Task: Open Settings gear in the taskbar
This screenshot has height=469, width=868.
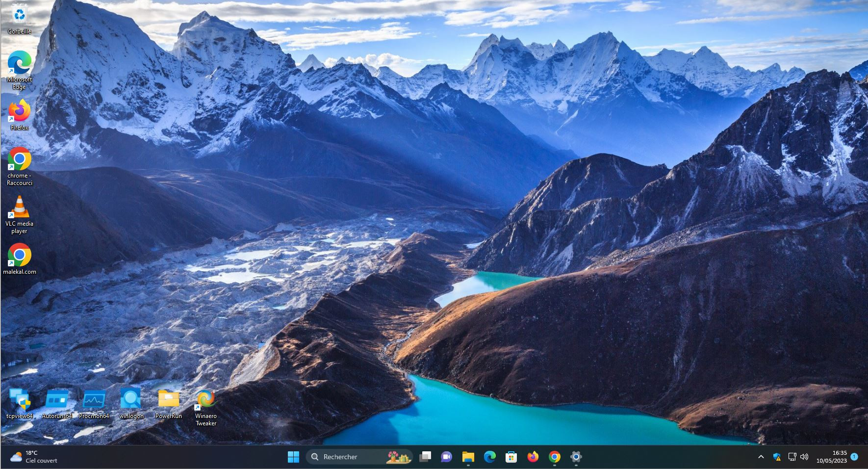Action: 576,457
